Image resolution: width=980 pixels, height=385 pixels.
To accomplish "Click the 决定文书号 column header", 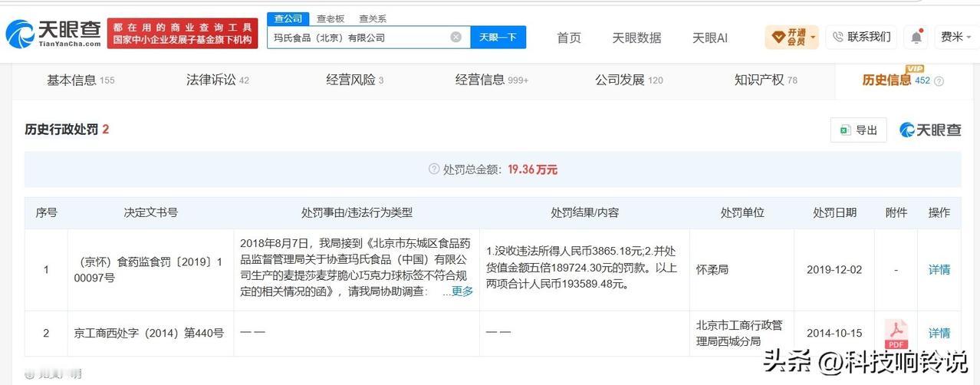I will tap(151, 212).
